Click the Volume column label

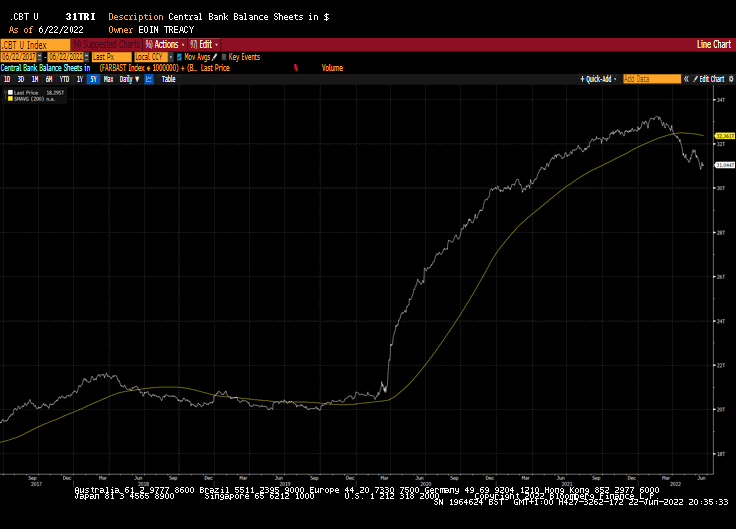(x=332, y=68)
